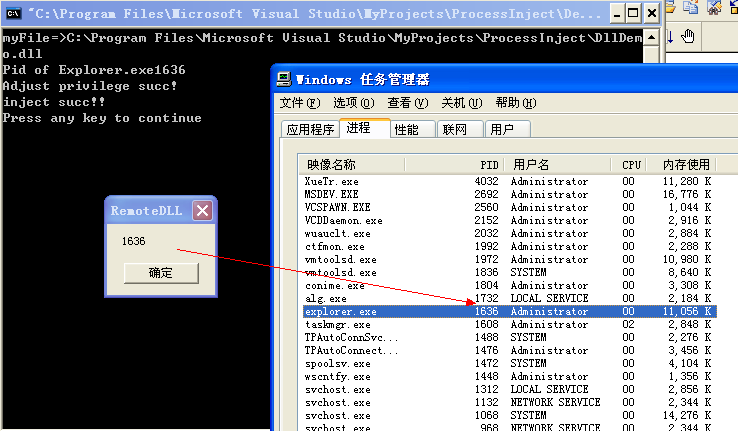Select the MSDEV.EXE process row
This screenshot has height=431, width=738.
(x=509, y=194)
